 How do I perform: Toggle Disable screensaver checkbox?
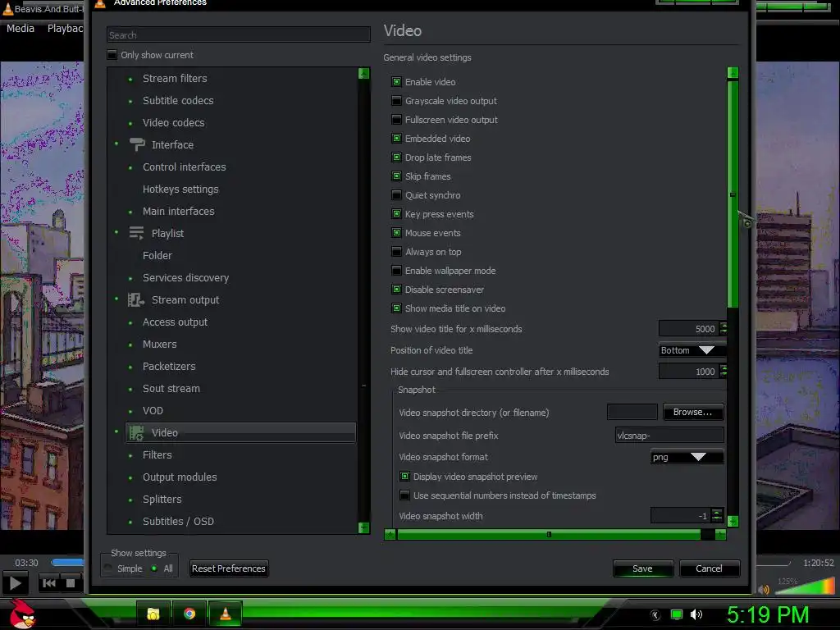point(396,290)
